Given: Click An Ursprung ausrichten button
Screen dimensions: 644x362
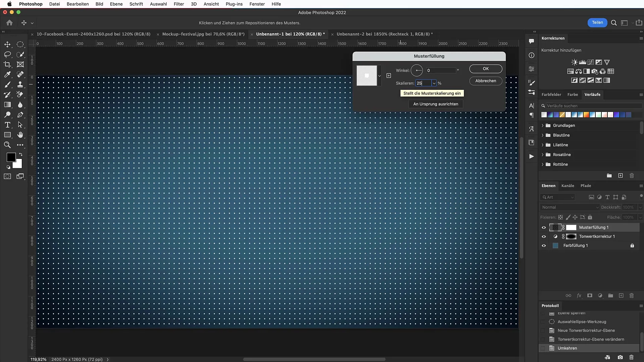Looking at the screenshot, I should click(436, 104).
